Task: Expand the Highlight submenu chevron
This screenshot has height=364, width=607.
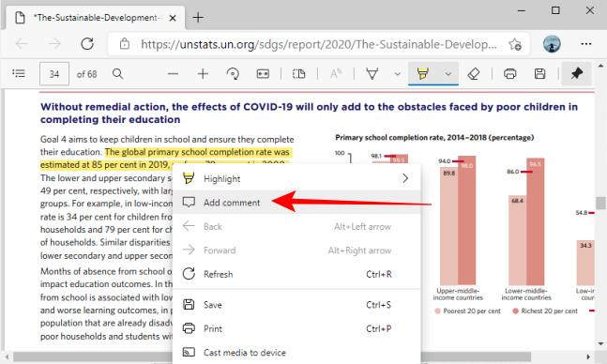Action: tap(405, 178)
